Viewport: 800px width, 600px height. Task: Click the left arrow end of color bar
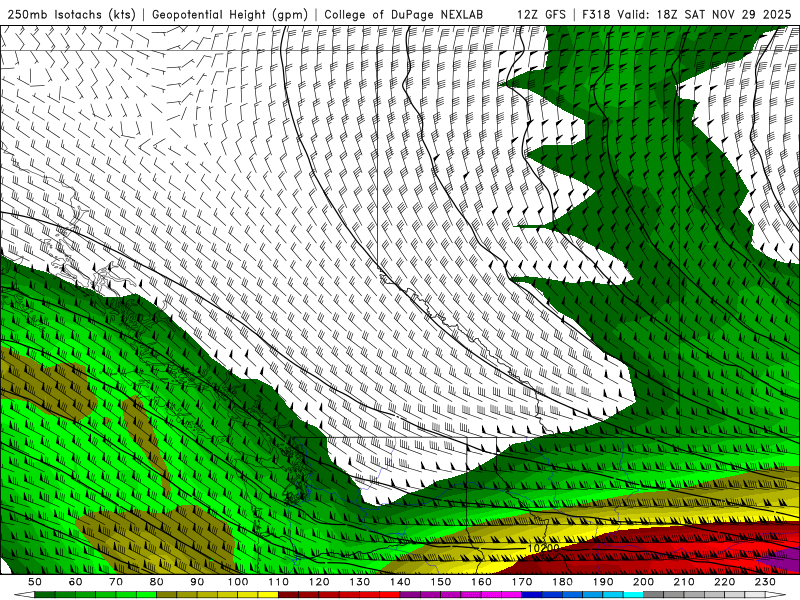[x=24, y=595]
